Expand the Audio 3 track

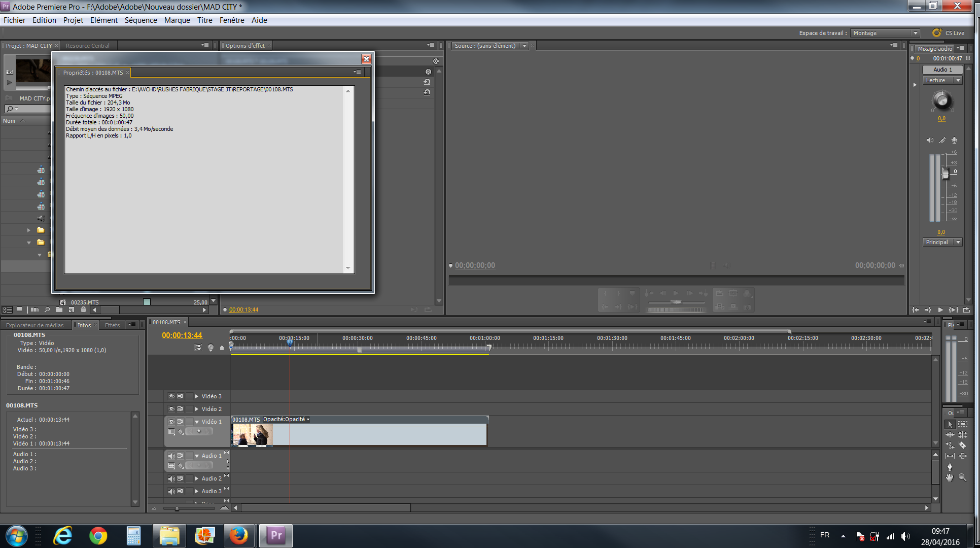point(197,491)
